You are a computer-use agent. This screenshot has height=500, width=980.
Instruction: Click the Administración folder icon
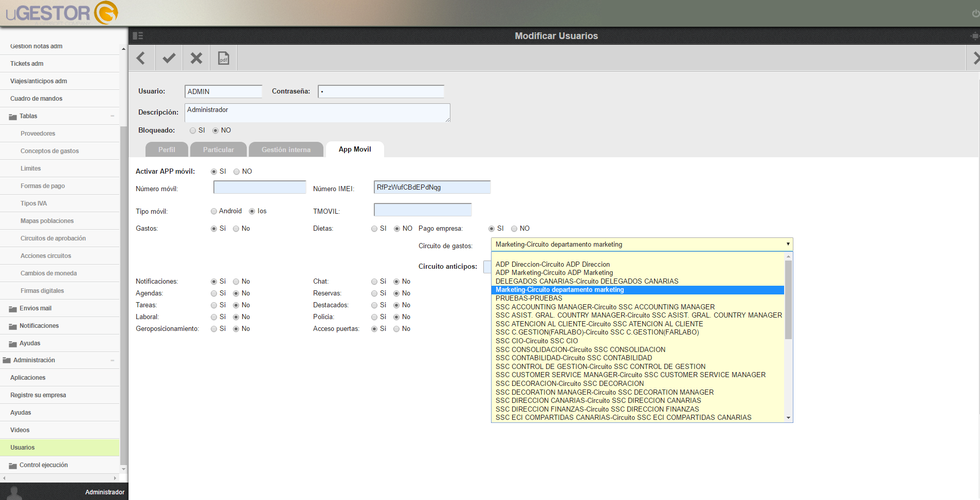tap(7, 361)
